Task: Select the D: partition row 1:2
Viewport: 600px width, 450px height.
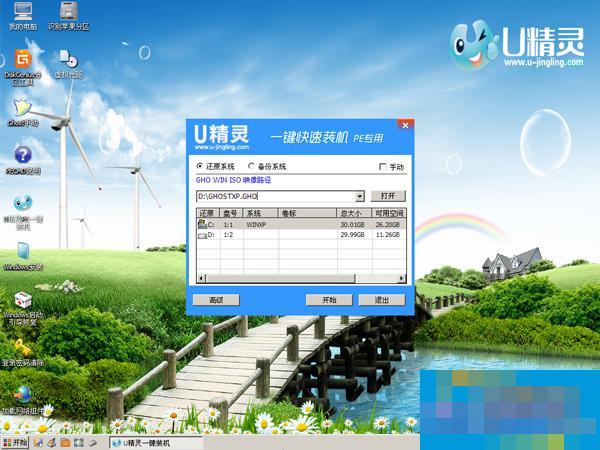Action: click(x=301, y=235)
